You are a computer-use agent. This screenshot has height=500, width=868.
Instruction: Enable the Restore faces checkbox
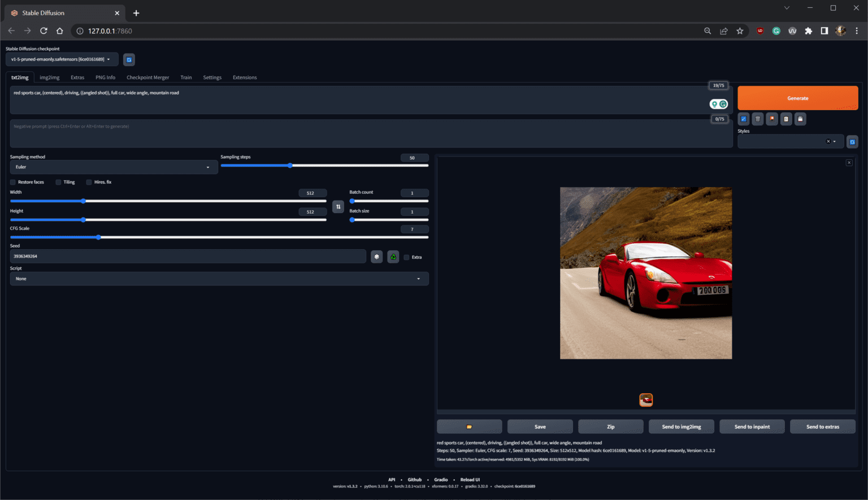coord(12,182)
